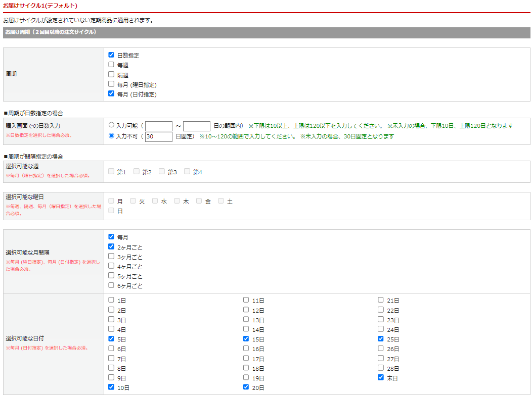Enable the 3ヶ月ごと interval checkbox
532x395 pixels.
click(111, 256)
